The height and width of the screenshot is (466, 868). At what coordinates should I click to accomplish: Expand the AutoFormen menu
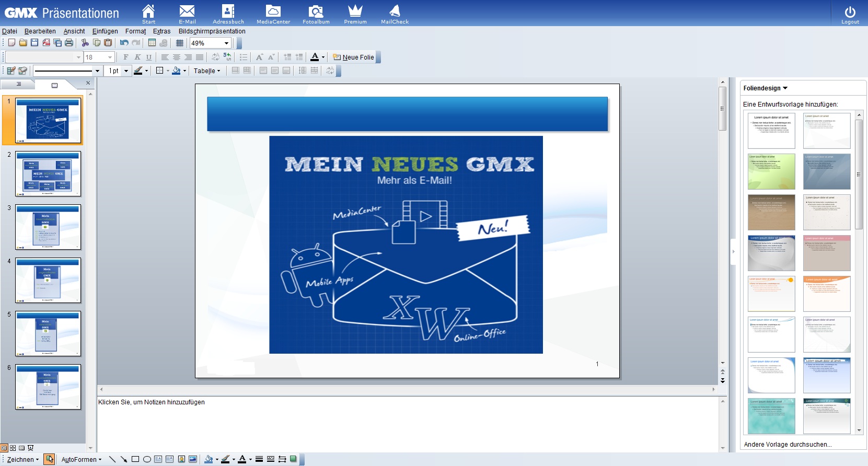(x=82, y=460)
